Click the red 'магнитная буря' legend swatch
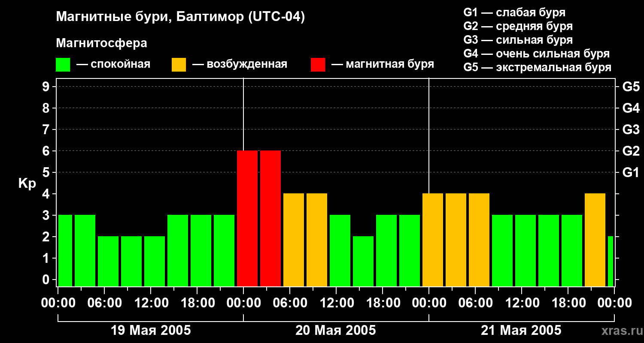This screenshot has height=343, width=644. (318, 65)
